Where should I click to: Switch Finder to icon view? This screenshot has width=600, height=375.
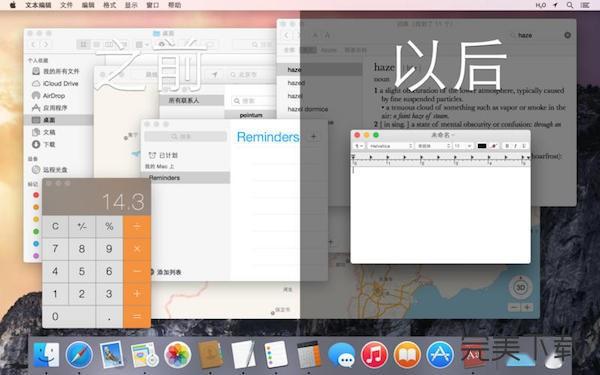tap(82, 44)
